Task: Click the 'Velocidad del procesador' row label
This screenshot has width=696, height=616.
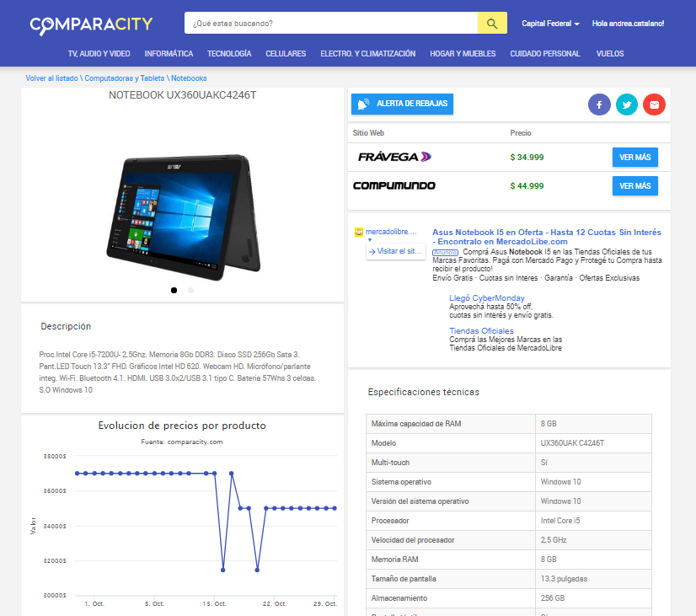Action: click(x=413, y=540)
